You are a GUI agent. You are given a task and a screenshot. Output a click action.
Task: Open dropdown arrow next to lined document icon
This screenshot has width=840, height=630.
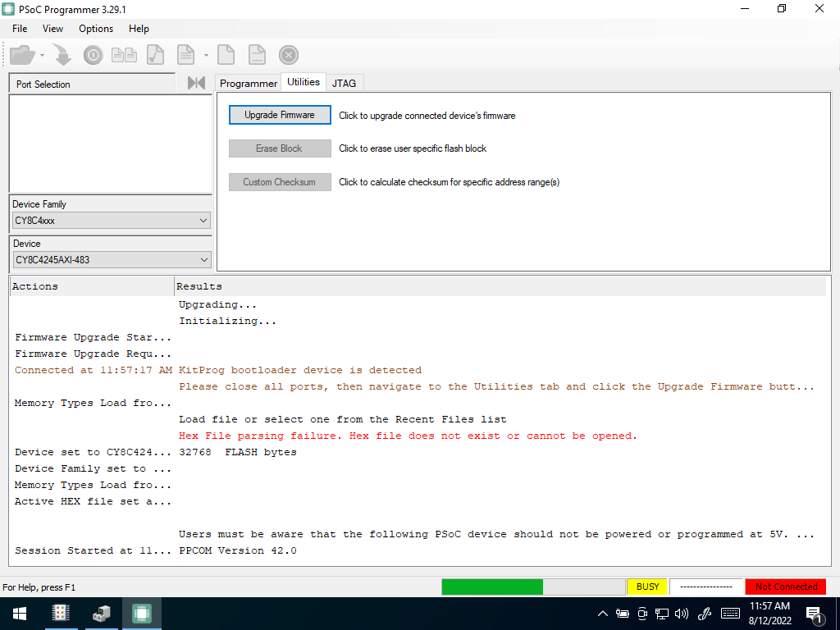click(x=206, y=55)
